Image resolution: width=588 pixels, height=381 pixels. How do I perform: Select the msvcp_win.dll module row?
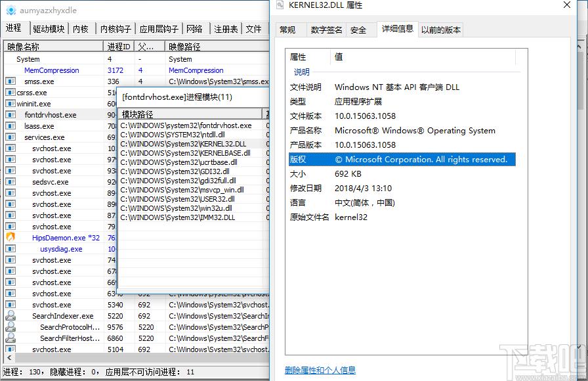(x=194, y=190)
